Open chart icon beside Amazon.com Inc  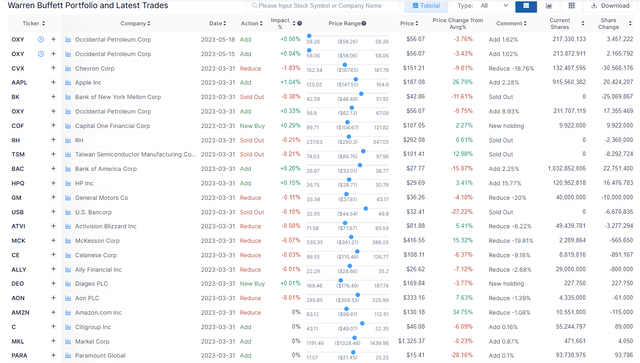click(68, 313)
